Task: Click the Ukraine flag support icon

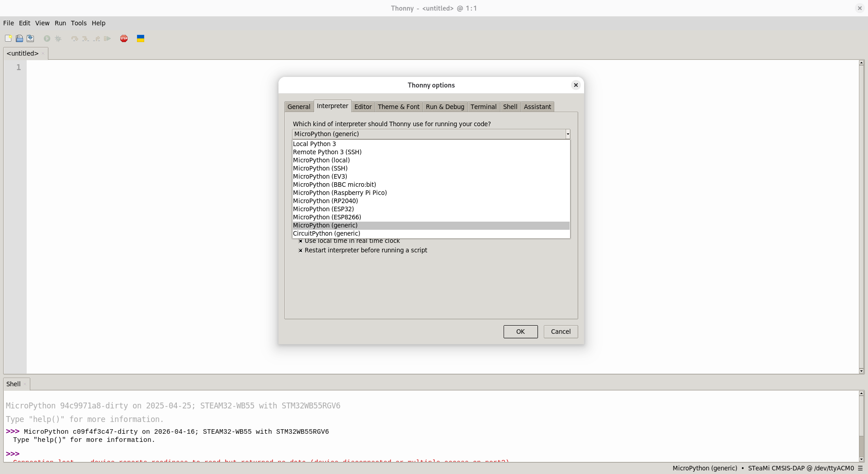Action: pos(141,38)
